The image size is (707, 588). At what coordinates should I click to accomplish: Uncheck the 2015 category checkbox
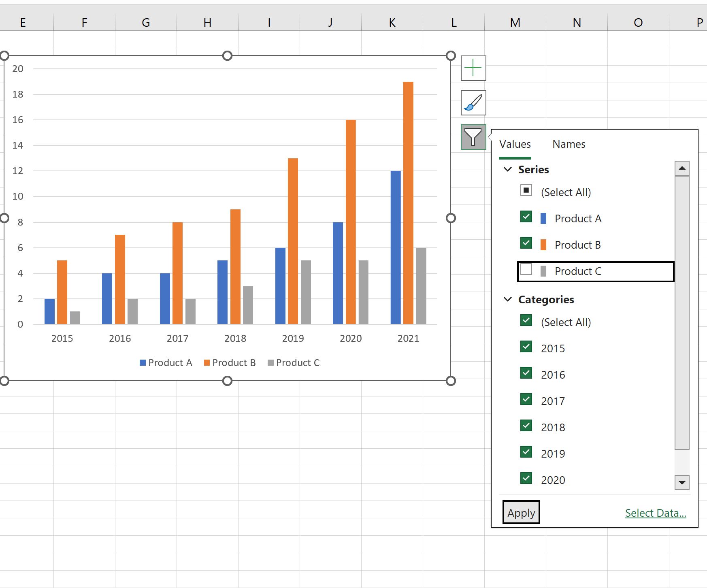(x=526, y=347)
